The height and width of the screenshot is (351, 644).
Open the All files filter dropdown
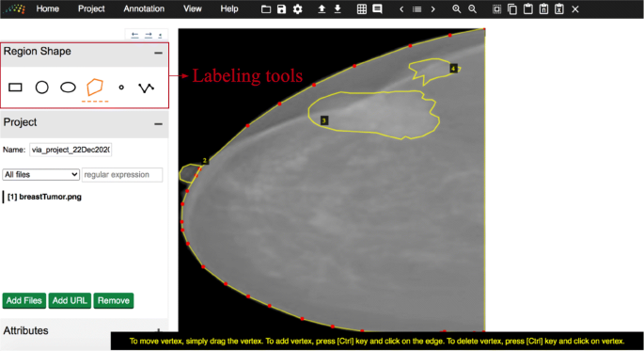40,175
